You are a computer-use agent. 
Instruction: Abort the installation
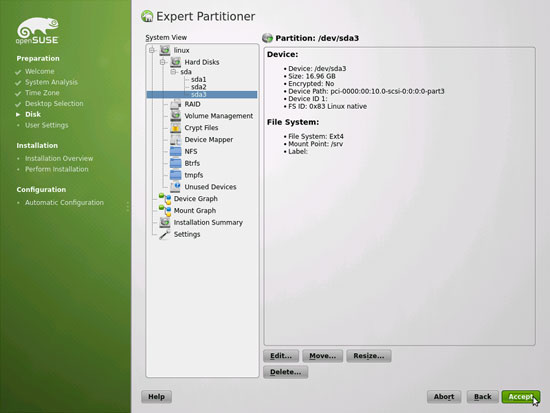[444, 397]
